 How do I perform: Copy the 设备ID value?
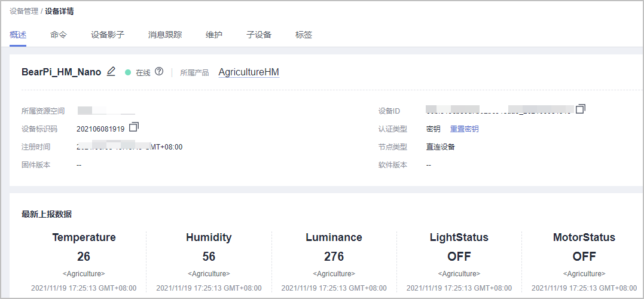pos(581,109)
